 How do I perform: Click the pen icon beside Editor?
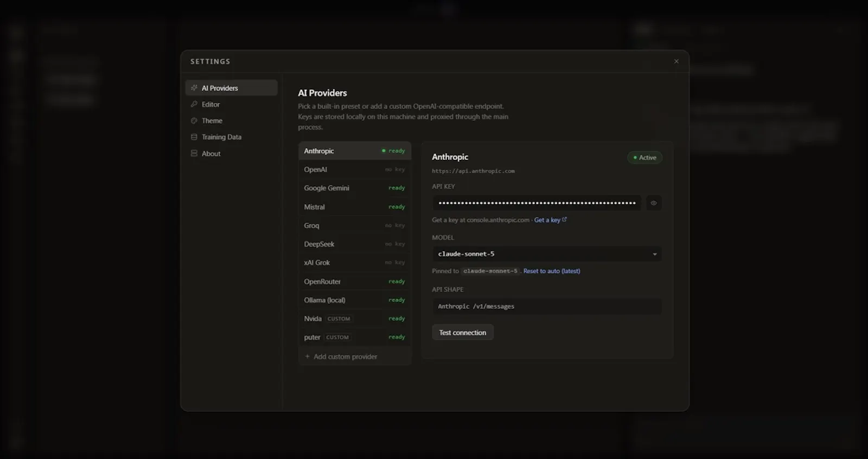(x=194, y=104)
